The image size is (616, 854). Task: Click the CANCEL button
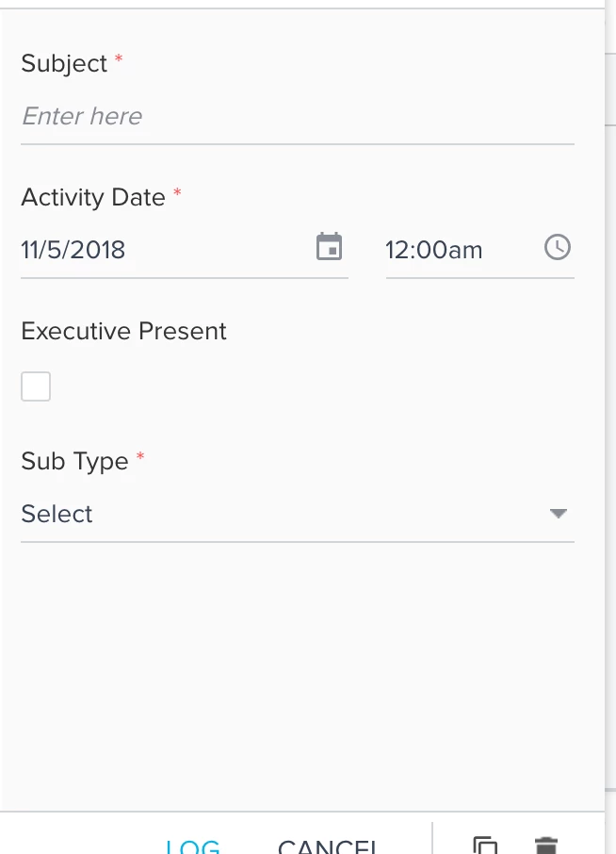click(x=327, y=846)
